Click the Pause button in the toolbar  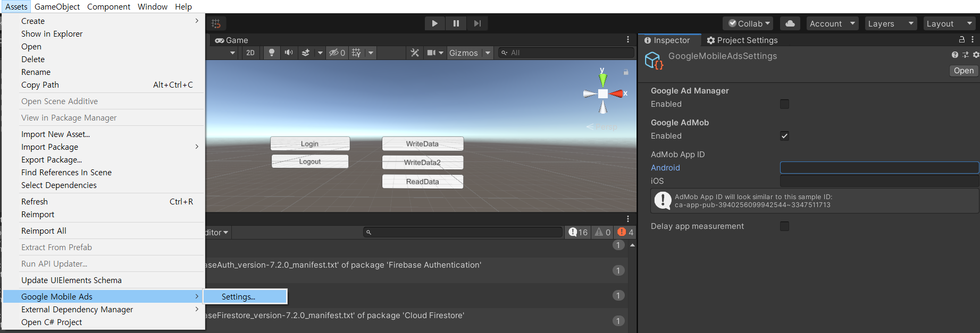[456, 23]
